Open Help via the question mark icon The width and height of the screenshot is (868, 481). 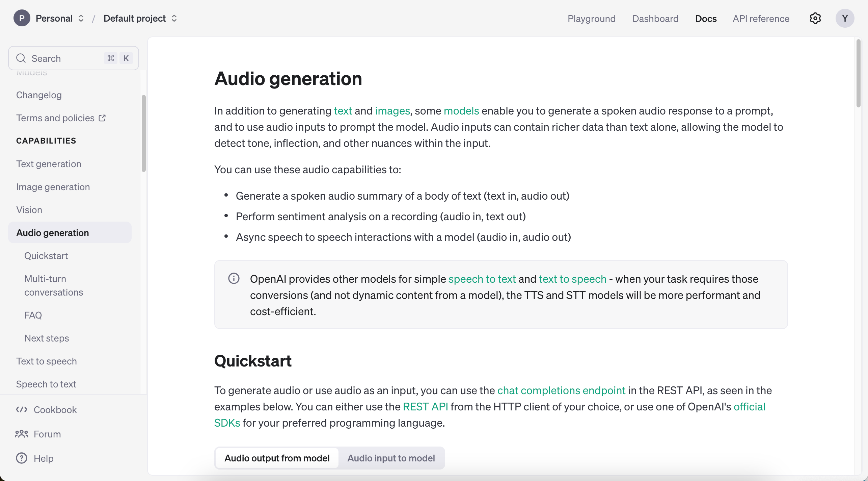(21, 458)
